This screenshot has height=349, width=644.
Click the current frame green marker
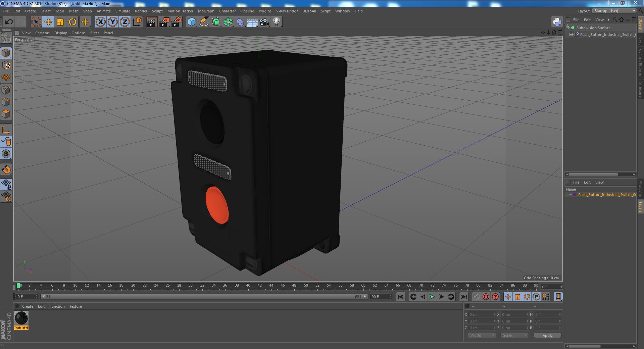[x=18, y=286]
